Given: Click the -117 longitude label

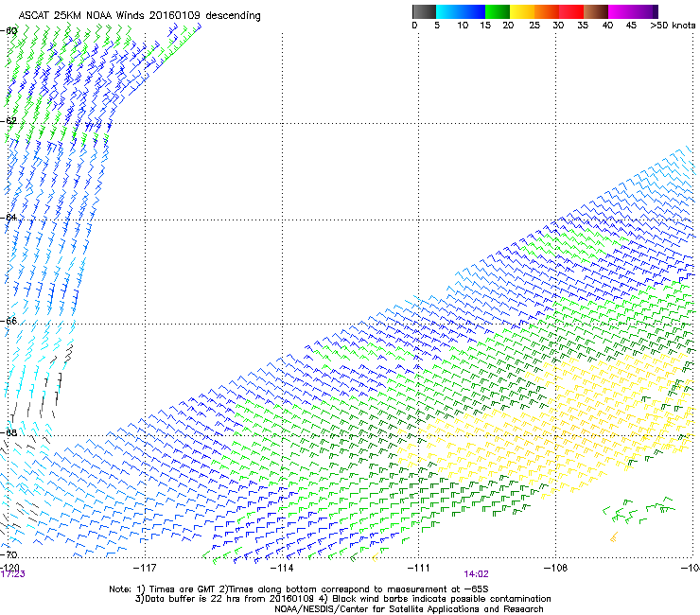Looking at the screenshot, I should click(x=145, y=568).
